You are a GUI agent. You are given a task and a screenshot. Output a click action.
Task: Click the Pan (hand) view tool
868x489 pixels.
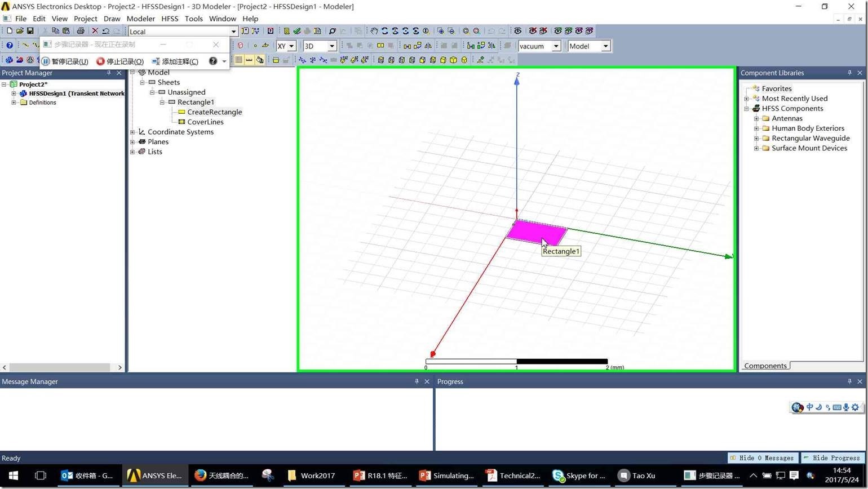point(374,31)
